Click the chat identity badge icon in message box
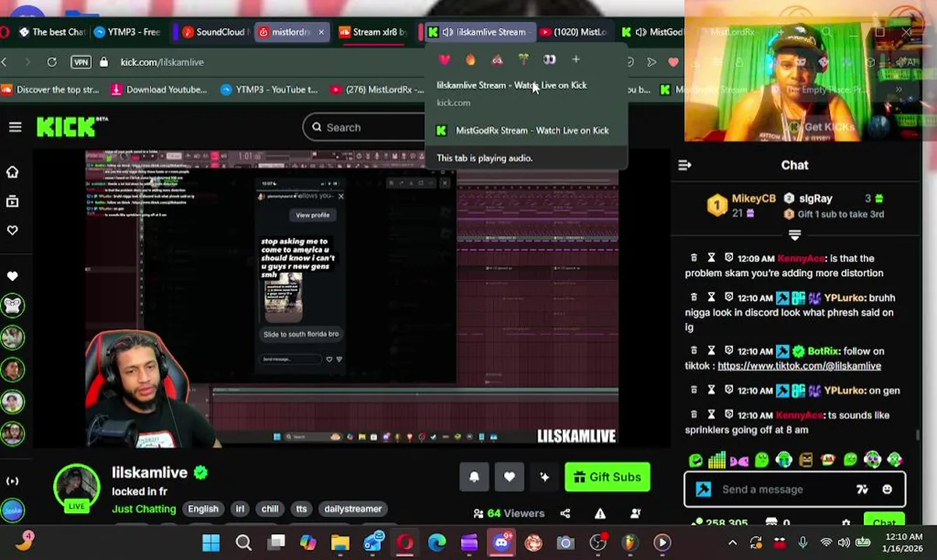The image size is (937, 560). click(x=704, y=489)
